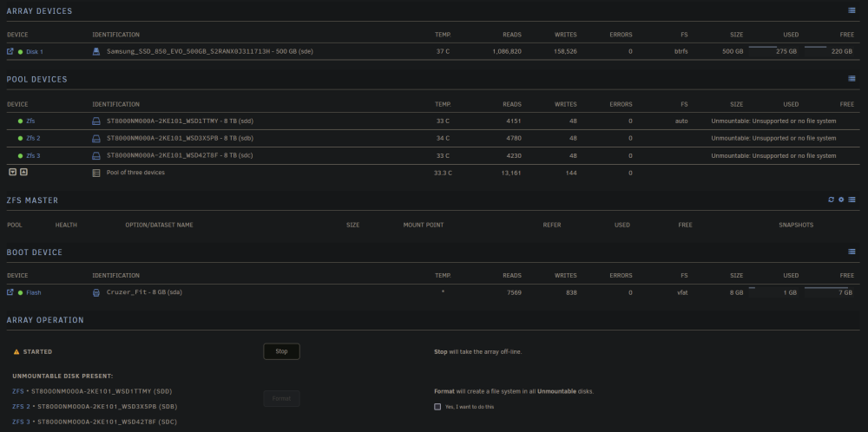Spin up pool devices arrow
868x432 pixels.
[x=23, y=172]
